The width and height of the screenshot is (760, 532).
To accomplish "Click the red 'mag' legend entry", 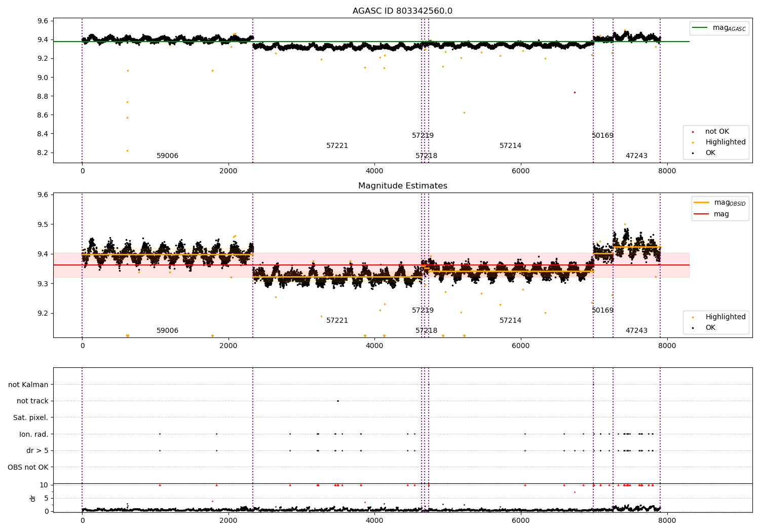I will click(x=712, y=214).
